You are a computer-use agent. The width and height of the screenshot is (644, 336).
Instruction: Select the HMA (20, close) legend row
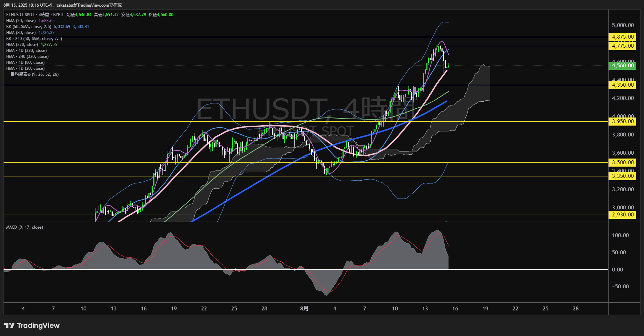21,21
